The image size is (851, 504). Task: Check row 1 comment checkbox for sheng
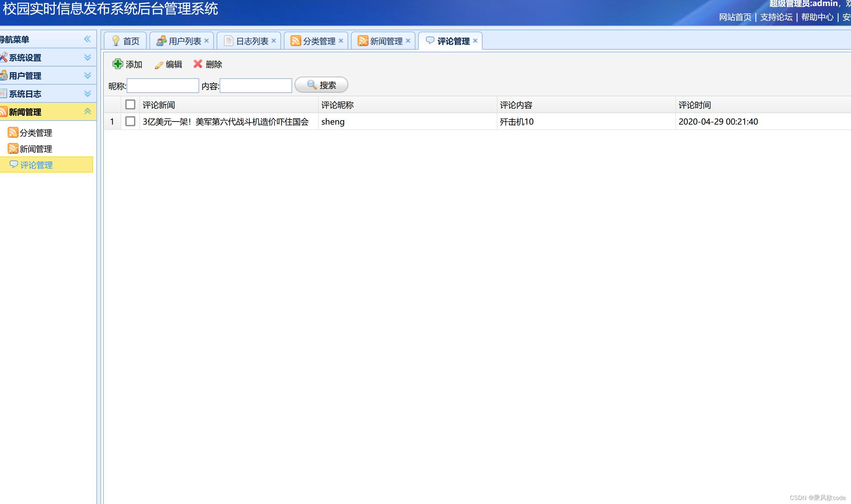130,121
